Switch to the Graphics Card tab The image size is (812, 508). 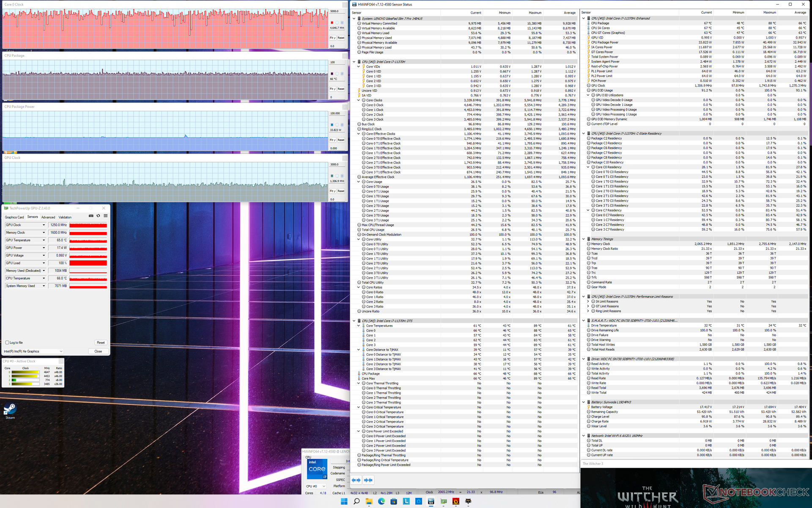pyautogui.click(x=14, y=217)
